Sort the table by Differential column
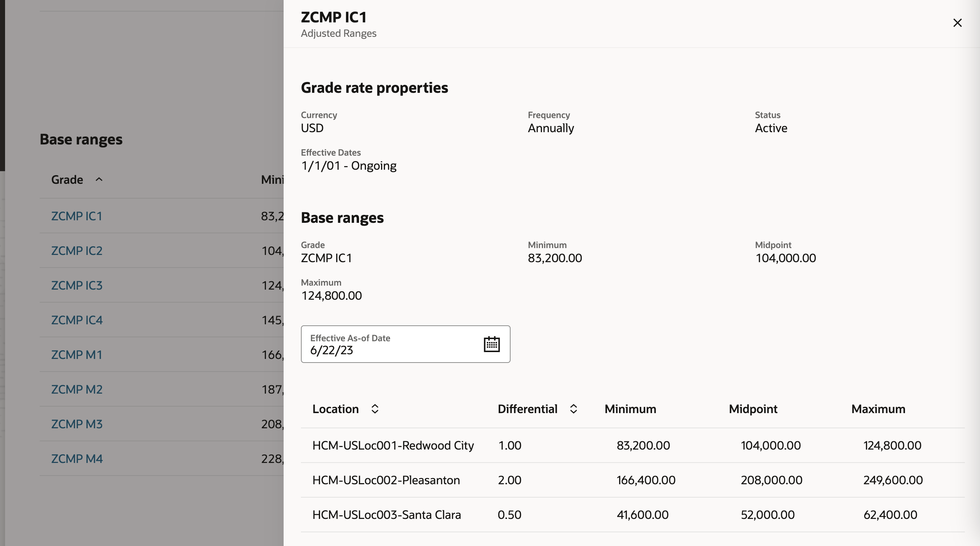 (x=573, y=409)
